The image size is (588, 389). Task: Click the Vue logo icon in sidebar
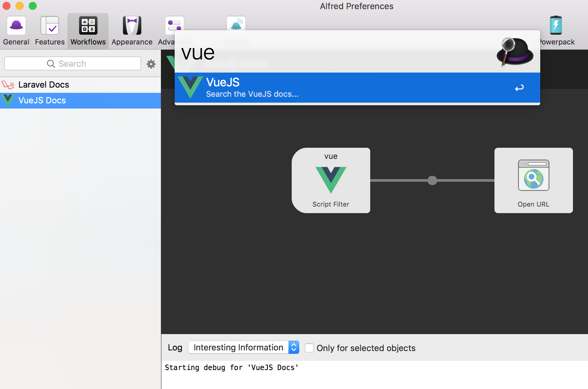pyautogui.click(x=8, y=100)
